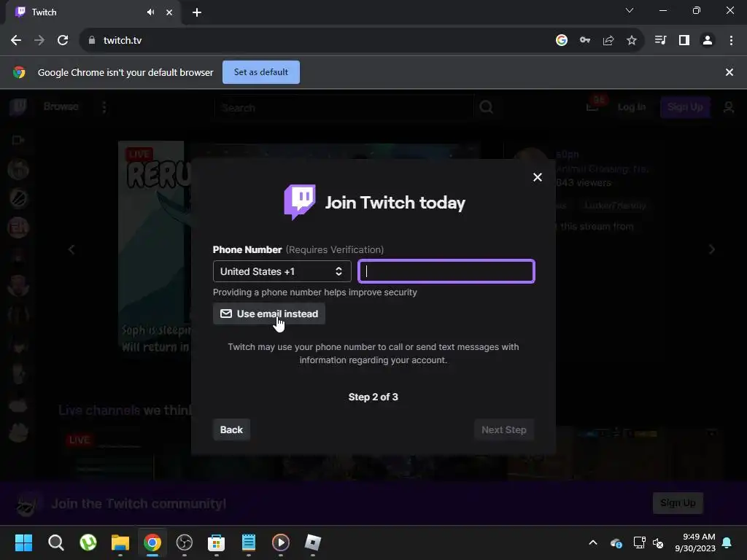Focus the phone number input field
The width and height of the screenshot is (747, 560).
pyautogui.click(x=446, y=271)
